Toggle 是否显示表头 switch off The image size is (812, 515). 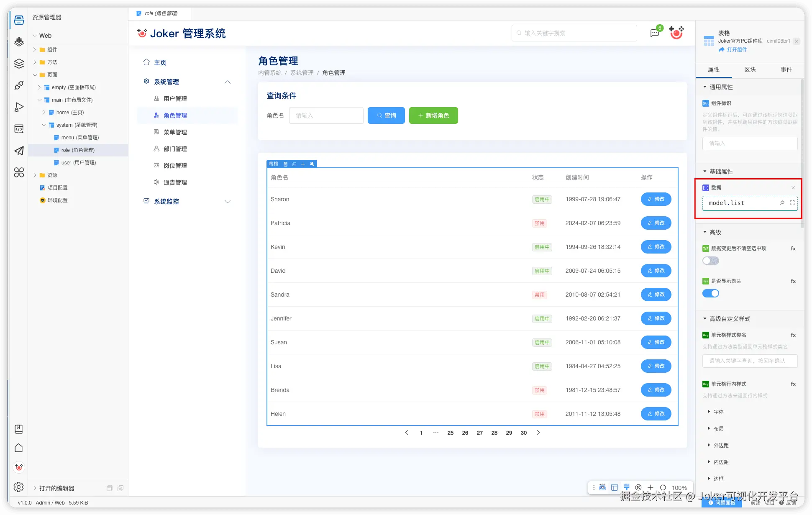pyautogui.click(x=710, y=293)
